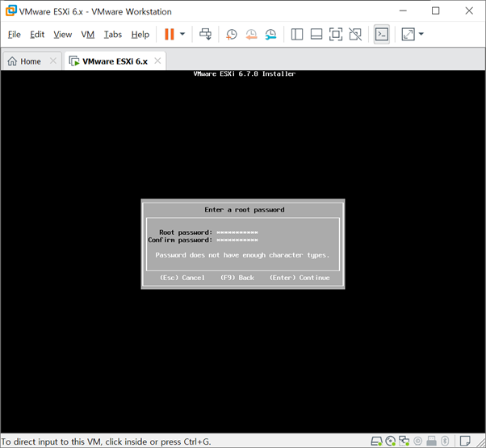Viewport: 486px width, 448px height.
Task: Take a snapshot of this VM
Action: click(232, 34)
